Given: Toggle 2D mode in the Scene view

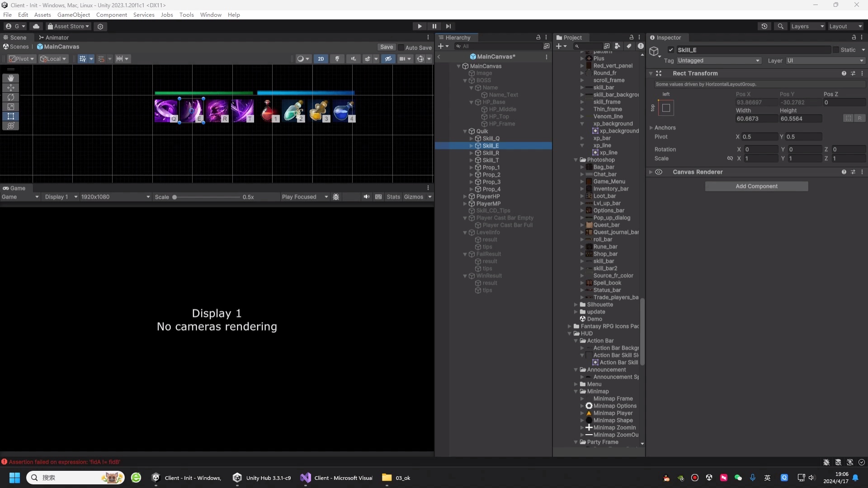Looking at the screenshot, I should click(321, 59).
